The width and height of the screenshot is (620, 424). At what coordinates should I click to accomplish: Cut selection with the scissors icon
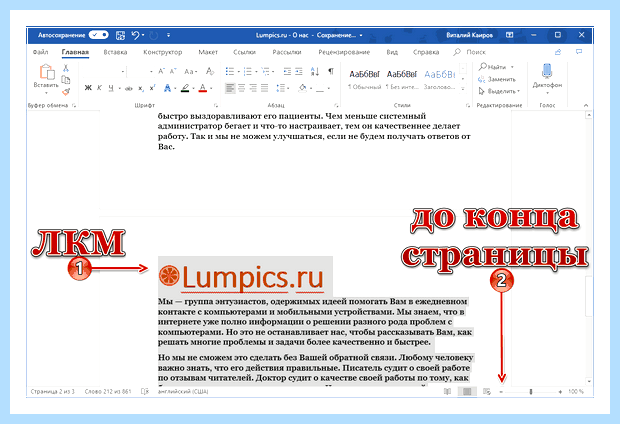click(x=66, y=68)
